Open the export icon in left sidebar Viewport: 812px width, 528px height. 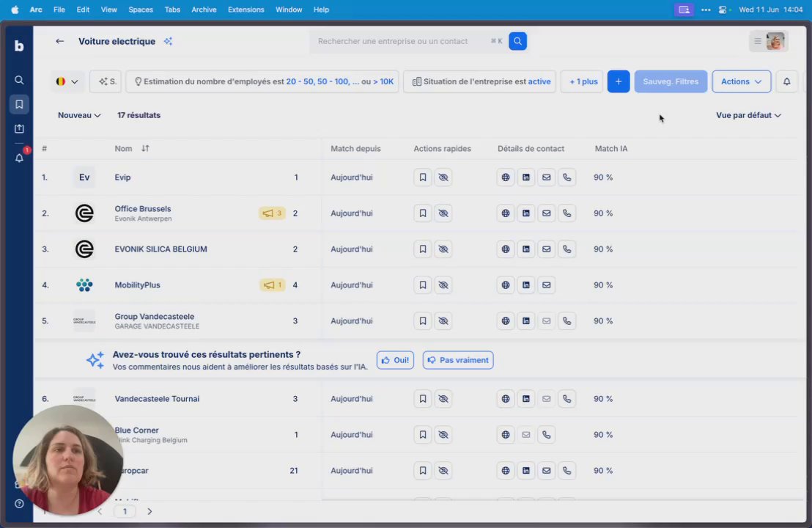pyautogui.click(x=19, y=128)
